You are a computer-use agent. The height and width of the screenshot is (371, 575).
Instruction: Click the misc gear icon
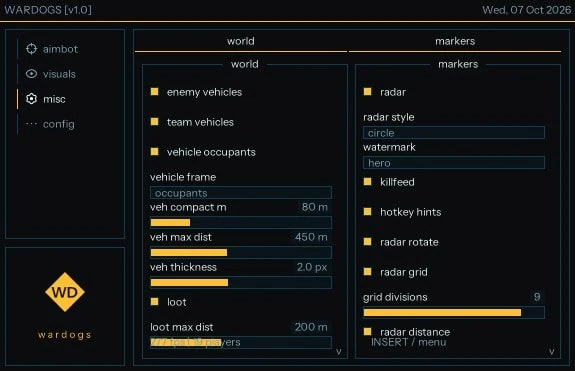tap(32, 99)
